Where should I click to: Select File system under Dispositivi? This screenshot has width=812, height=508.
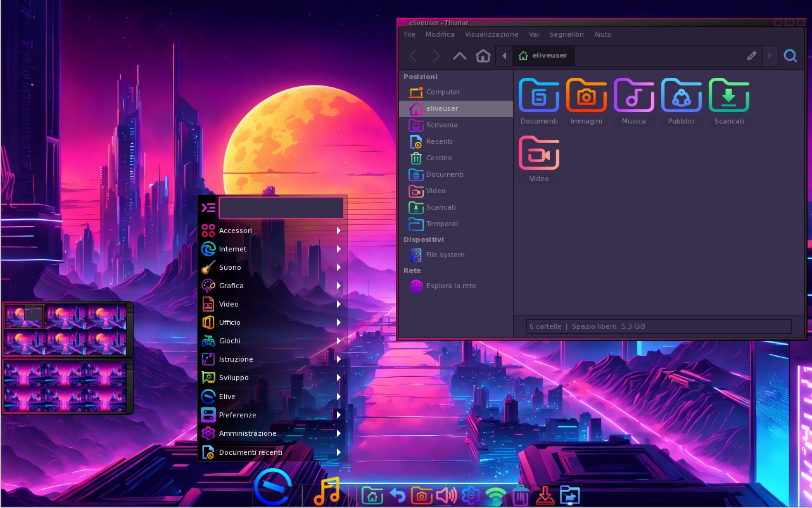click(445, 255)
